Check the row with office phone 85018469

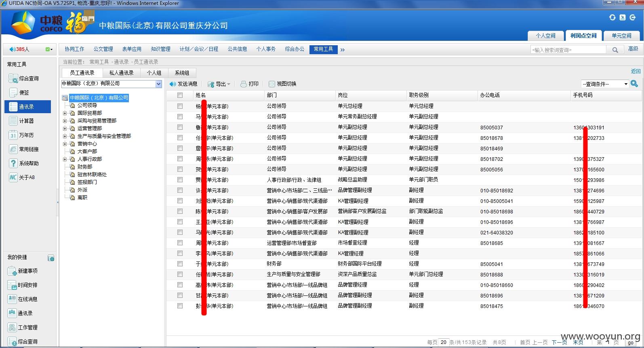pyautogui.click(x=180, y=148)
